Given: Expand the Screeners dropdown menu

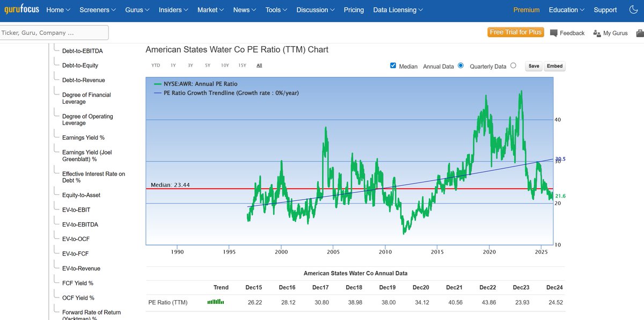Looking at the screenshot, I should coord(98,10).
